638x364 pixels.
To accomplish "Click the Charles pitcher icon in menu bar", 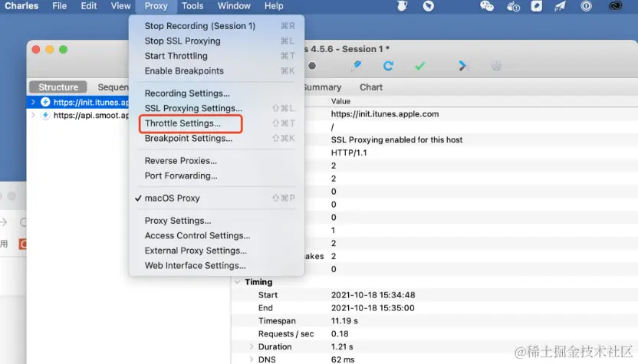I will click(x=402, y=5).
